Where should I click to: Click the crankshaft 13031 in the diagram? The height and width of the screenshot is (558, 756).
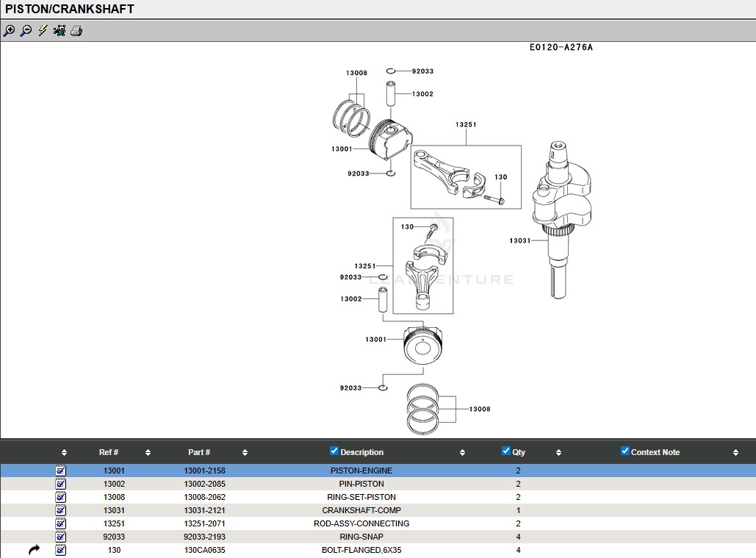[x=558, y=221]
